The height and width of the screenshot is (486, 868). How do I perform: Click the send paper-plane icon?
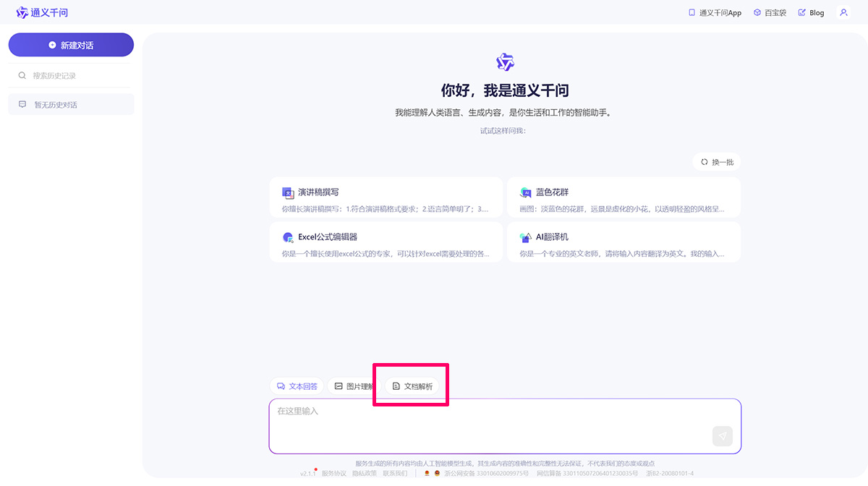[x=722, y=436]
